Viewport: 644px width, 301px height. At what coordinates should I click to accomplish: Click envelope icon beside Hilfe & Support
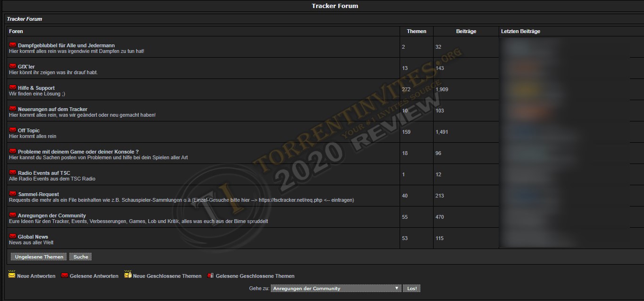(x=13, y=87)
